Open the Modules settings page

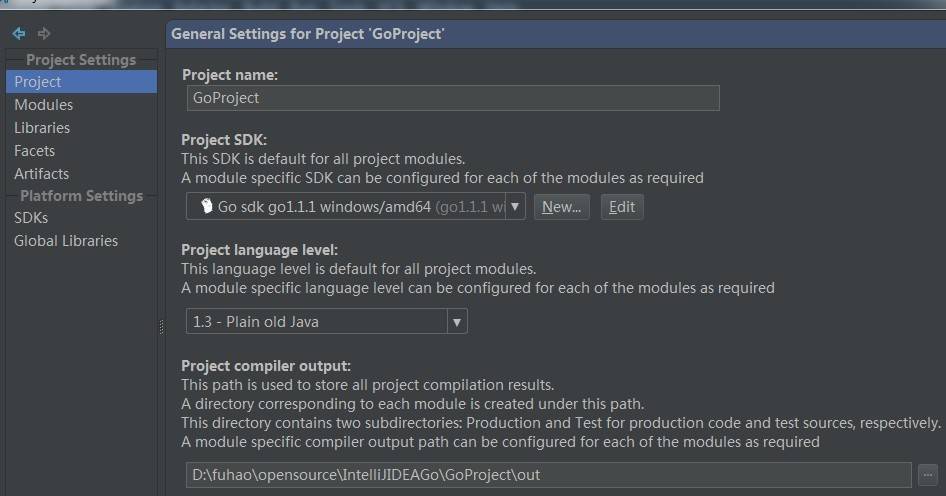44,105
